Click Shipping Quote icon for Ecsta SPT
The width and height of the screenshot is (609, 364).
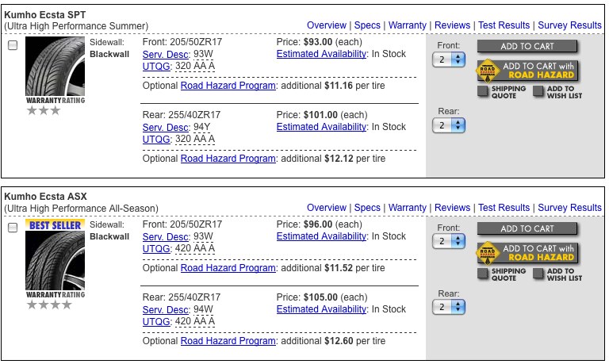(483, 92)
